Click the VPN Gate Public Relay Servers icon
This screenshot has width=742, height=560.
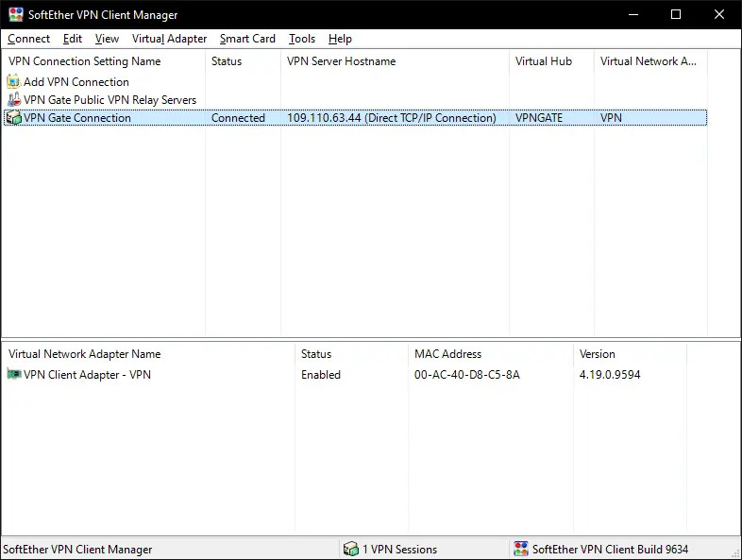[x=14, y=99]
